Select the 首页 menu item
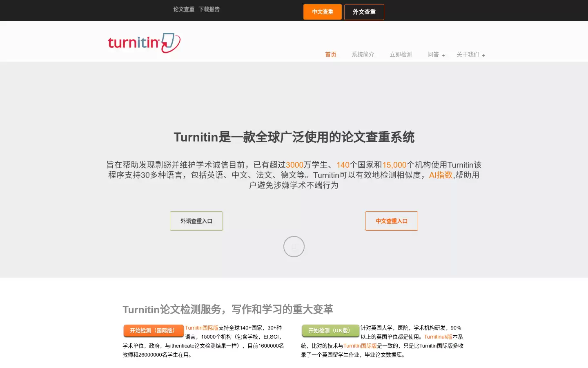Viewport: 588px width, 368px height. [331, 54]
